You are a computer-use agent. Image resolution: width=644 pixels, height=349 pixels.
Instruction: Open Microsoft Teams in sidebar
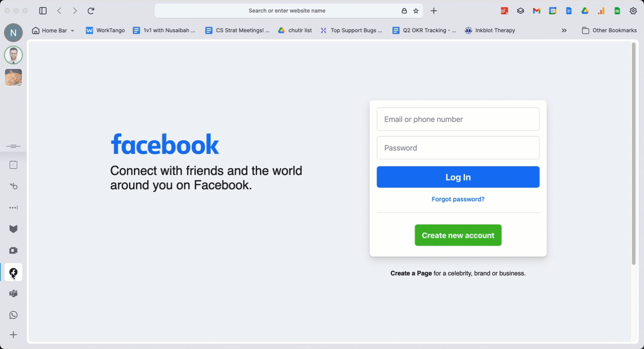click(x=13, y=294)
